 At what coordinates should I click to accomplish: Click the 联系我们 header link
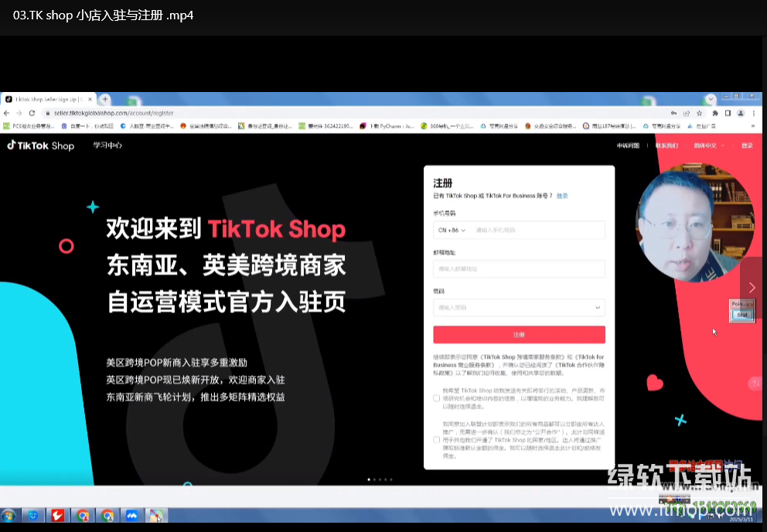point(666,145)
